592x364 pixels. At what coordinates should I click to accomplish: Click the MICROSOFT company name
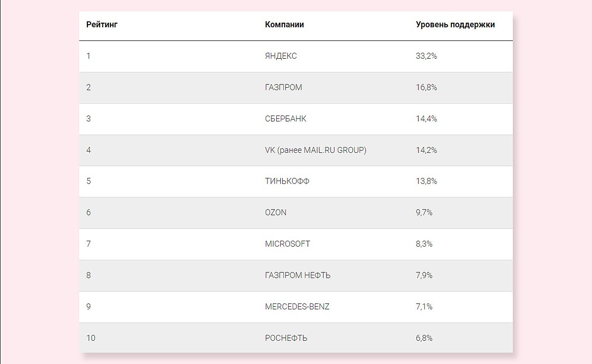tap(287, 244)
